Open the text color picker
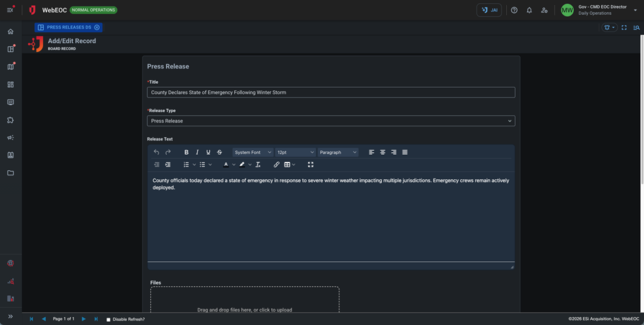The width and height of the screenshot is (644, 325). pos(225,164)
